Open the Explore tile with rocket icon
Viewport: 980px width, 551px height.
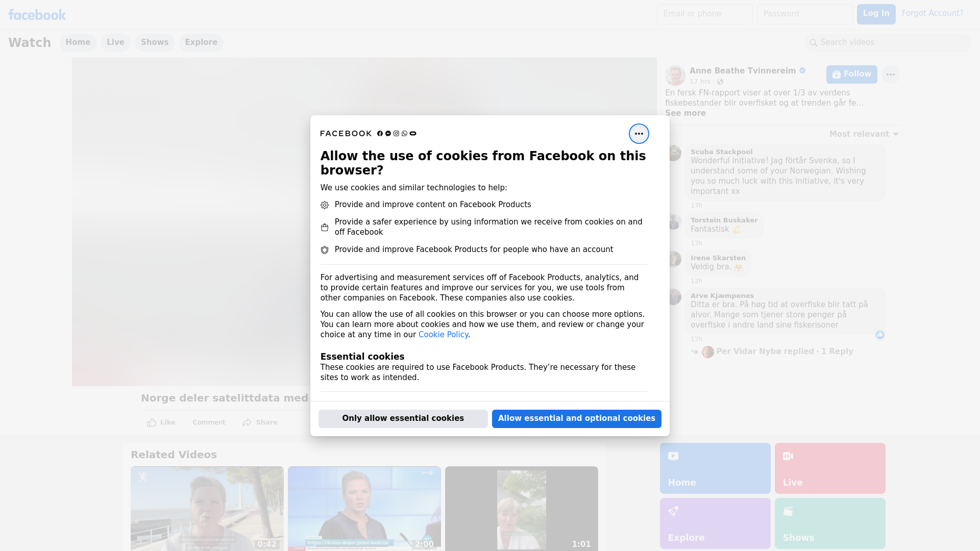point(715,523)
